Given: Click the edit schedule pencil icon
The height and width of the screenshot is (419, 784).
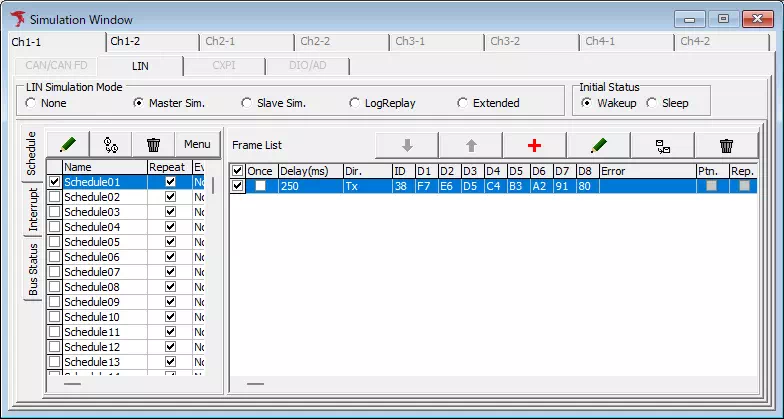Looking at the screenshot, I should point(68,145).
